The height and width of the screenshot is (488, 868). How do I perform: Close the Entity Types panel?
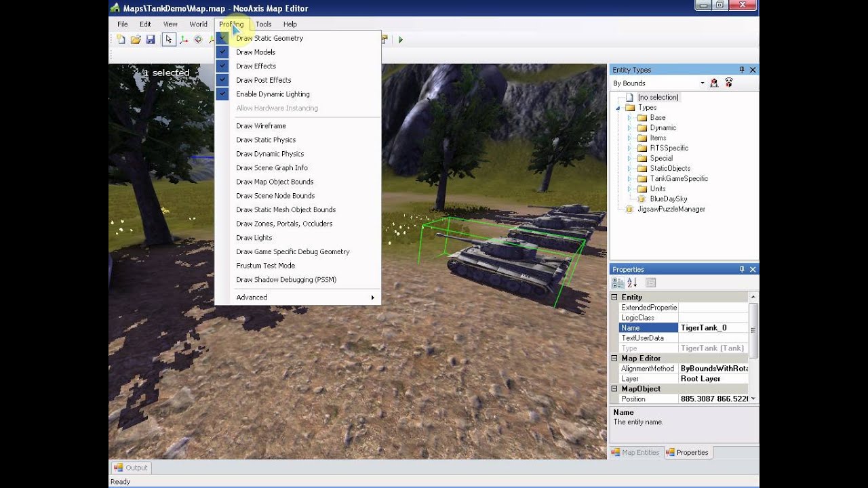click(753, 70)
